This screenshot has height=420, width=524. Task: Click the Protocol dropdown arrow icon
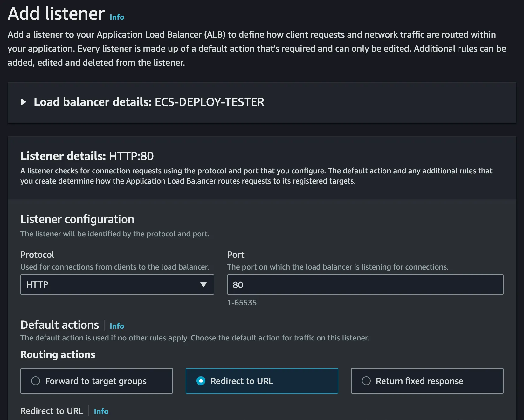203,284
